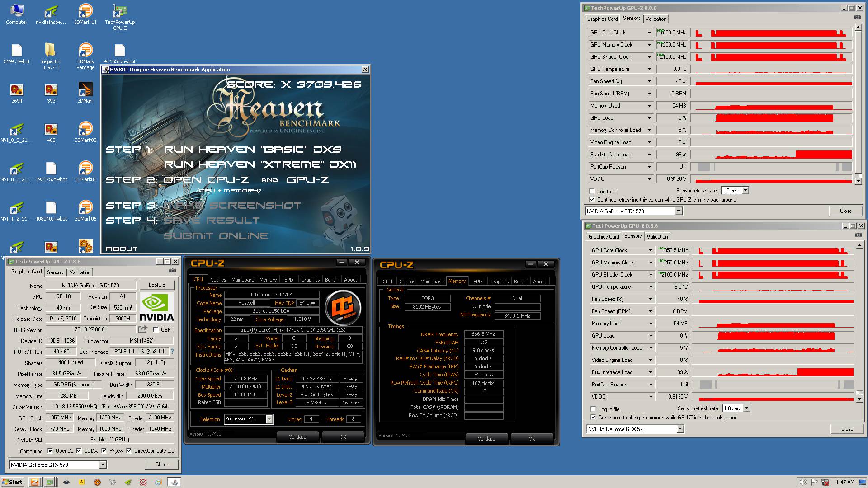Toggle continue refreshing checkbox in top GPU-Z

[x=592, y=199]
